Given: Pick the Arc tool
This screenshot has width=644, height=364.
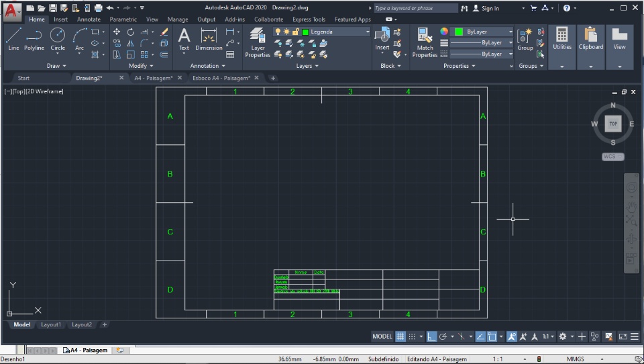Looking at the screenshot, I should click(80, 39).
